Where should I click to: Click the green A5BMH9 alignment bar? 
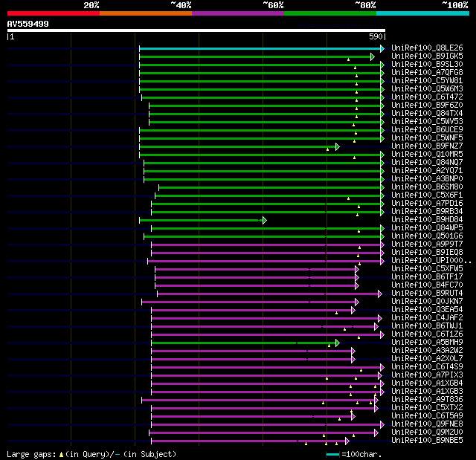click(245, 343)
